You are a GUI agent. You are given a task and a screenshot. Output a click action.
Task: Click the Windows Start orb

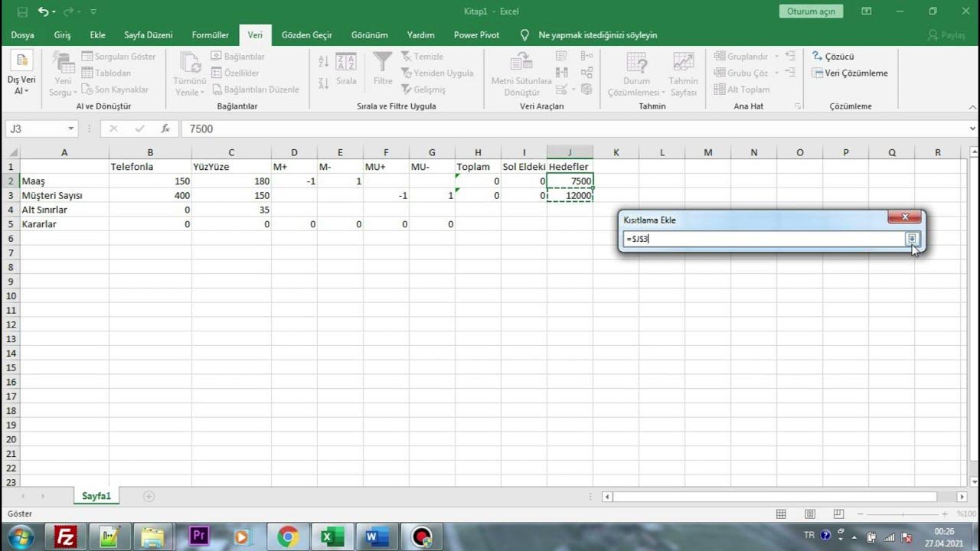coord(20,536)
